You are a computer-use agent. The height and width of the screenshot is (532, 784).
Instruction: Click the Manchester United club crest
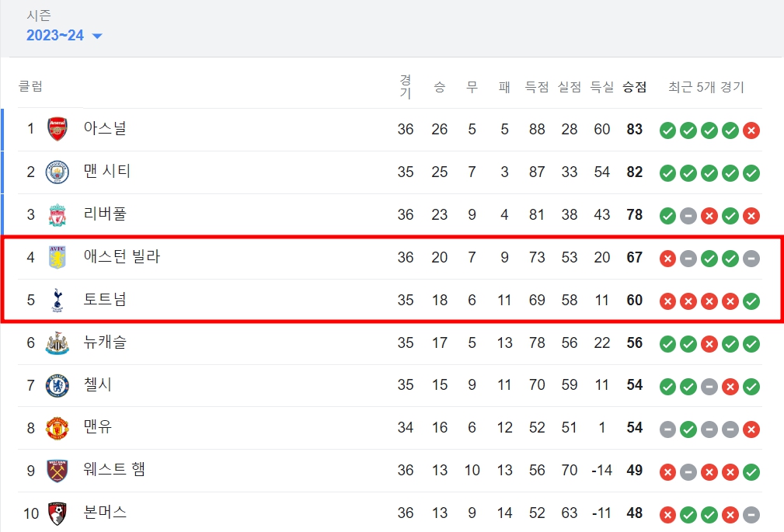[57, 428]
